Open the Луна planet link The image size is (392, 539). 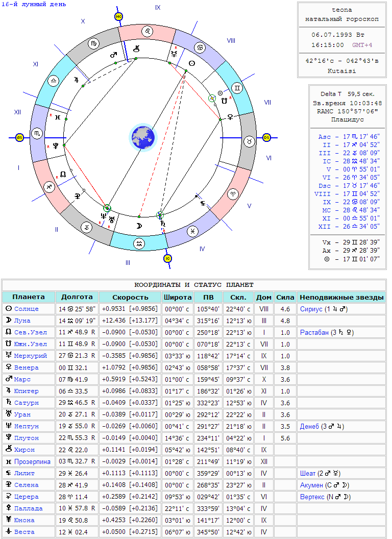click(x=22, y=321)
